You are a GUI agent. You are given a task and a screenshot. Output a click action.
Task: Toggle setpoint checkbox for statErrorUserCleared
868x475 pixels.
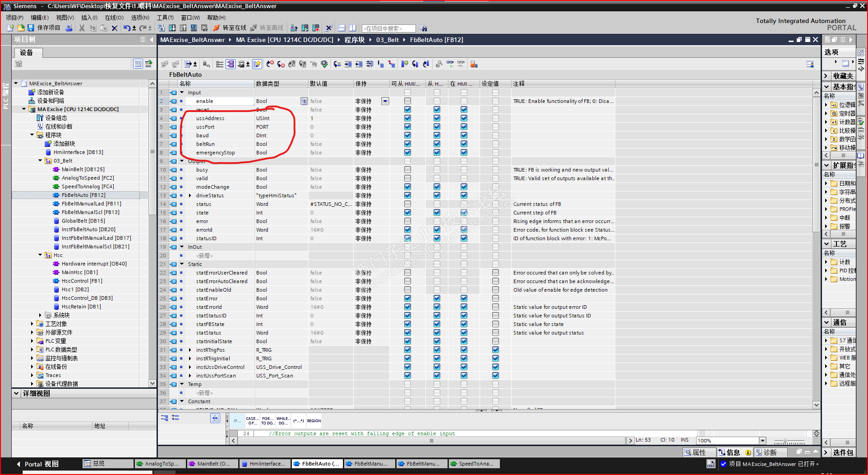pos(495,273)
